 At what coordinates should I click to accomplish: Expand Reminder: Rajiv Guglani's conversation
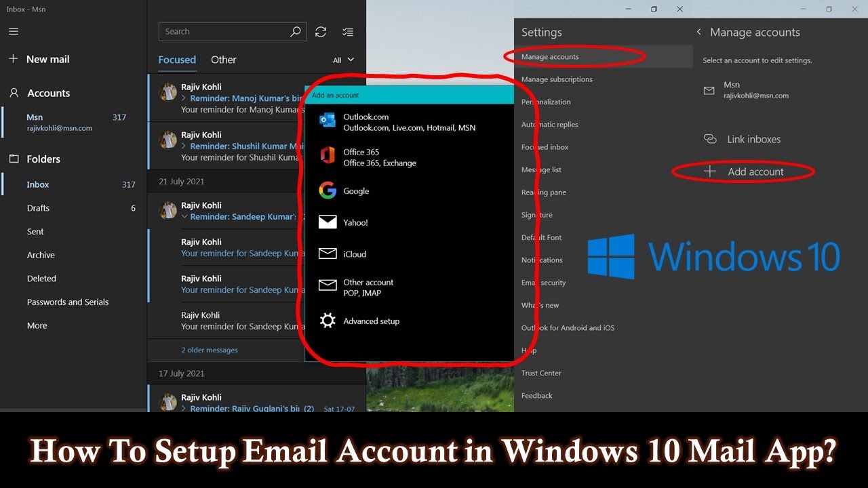[x=184, y=409]
